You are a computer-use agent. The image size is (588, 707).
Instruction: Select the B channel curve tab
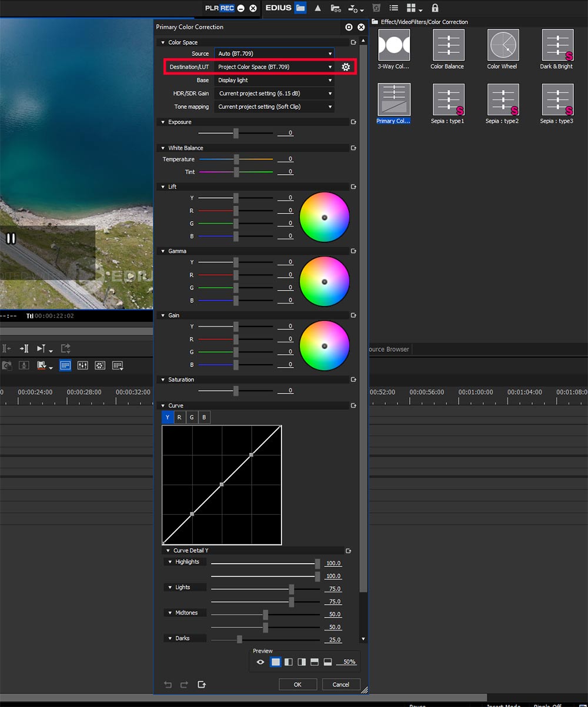tap(204, 418)
